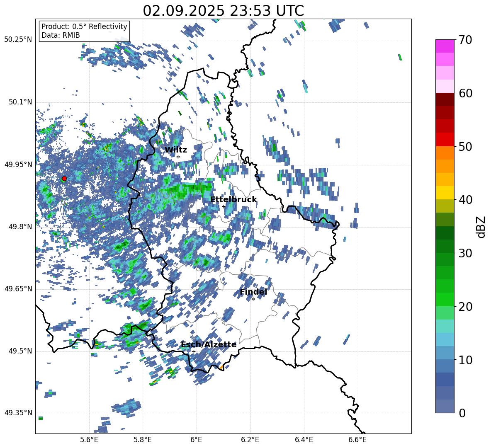491x448 pixels.
Task: Click the 49.8°N latitude label
Action: pyautogui.click(x=20, y=227)
